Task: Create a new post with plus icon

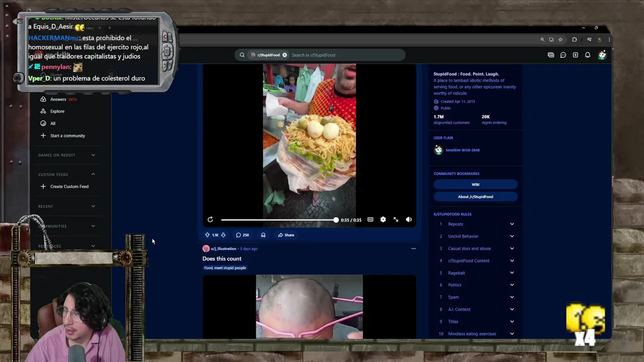Action: [575, 55]
